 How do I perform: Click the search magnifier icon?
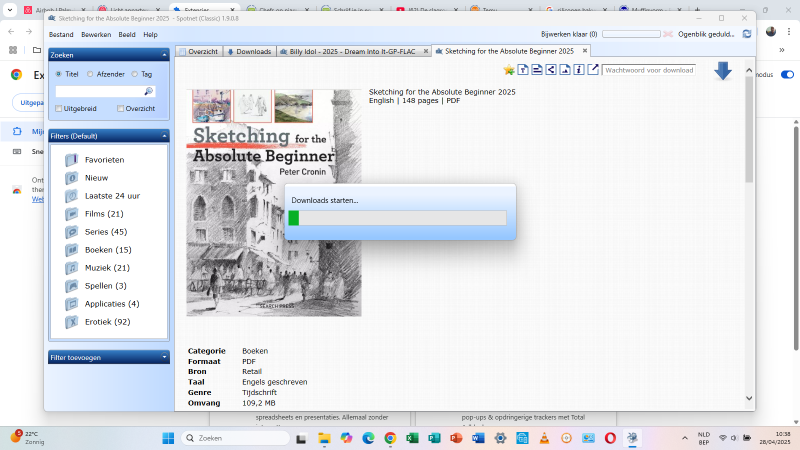click(149, 91)
